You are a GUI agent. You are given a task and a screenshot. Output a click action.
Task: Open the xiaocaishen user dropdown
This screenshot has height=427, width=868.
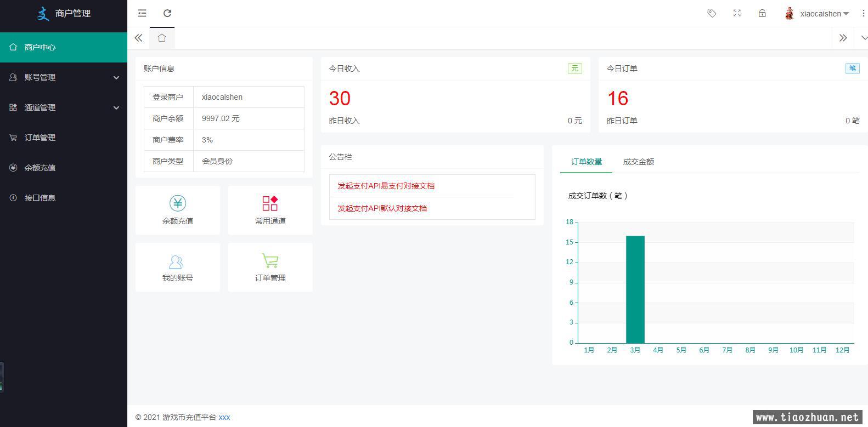coord(820,14)
